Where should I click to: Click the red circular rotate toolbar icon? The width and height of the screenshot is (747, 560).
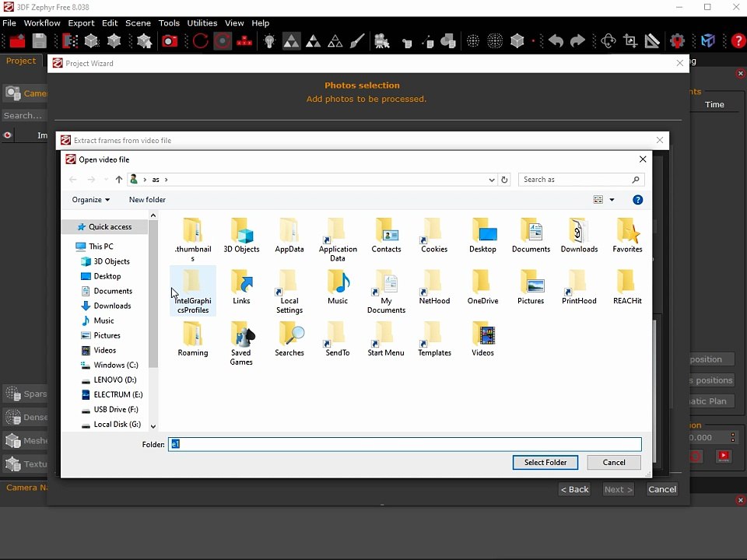tap(201, 41)
